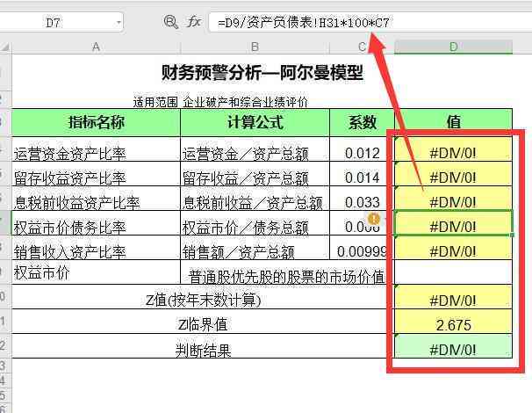Select column D header
Viewport: 532px width, 413px height.
tap(453, 47)
